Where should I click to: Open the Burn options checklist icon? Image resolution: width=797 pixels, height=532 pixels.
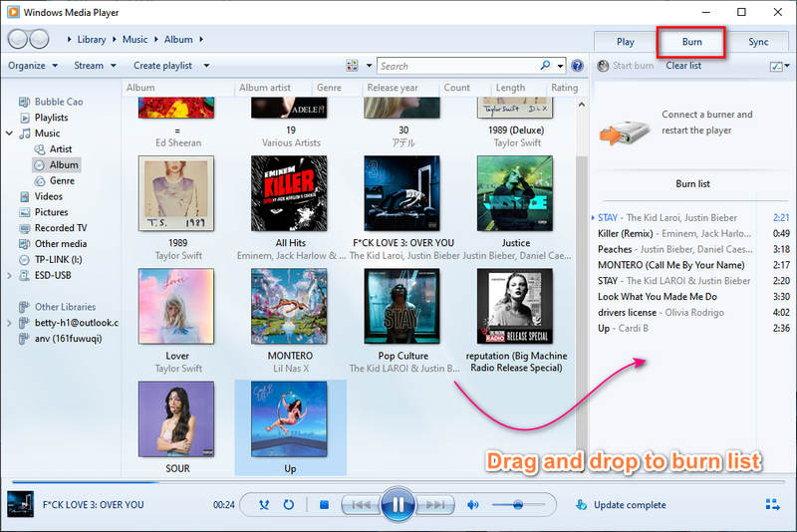[776, 66]
